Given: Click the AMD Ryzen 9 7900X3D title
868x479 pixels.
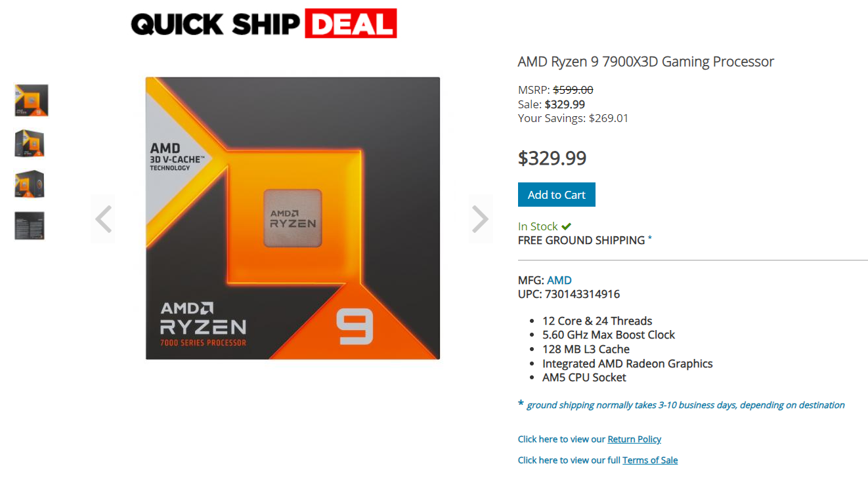Looking at the screenshot, I should pos(645,62).
